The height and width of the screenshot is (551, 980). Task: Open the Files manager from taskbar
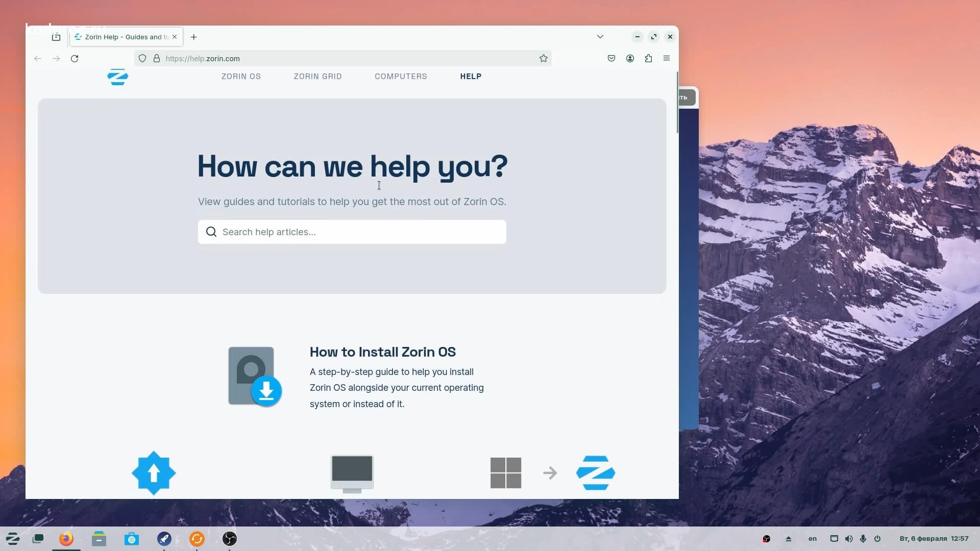pos(99,539)
